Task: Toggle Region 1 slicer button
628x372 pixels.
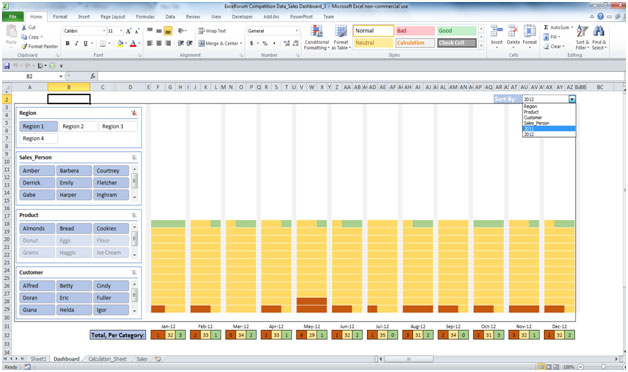Action: tap(38, 127)
